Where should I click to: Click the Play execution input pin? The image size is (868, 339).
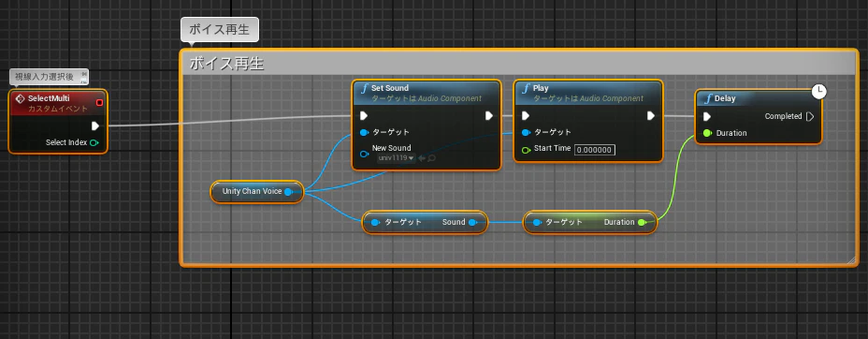pos(526,116)
